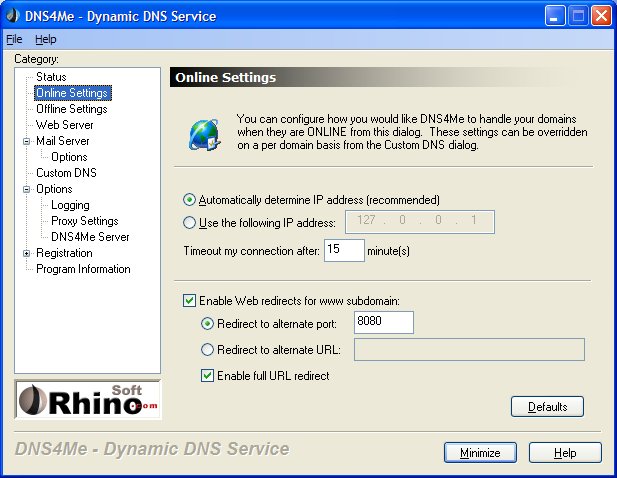The image size is (617, 478).
Task: Select Mail Server in the tree
Action: pyautogui.click(x=63, y=141)
